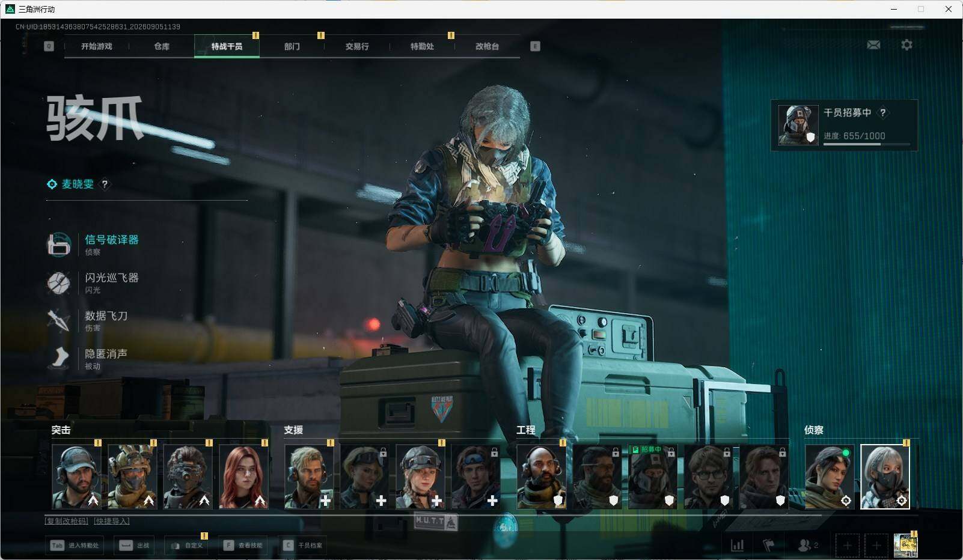
Task: Click the first empty squad slot plus
Action: 847,546
